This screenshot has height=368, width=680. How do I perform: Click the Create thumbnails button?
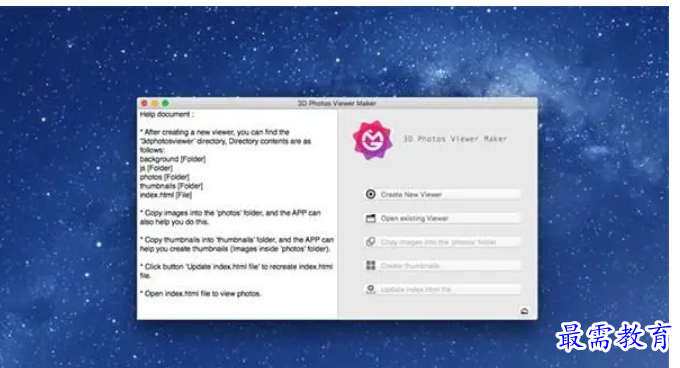point(442,266)
